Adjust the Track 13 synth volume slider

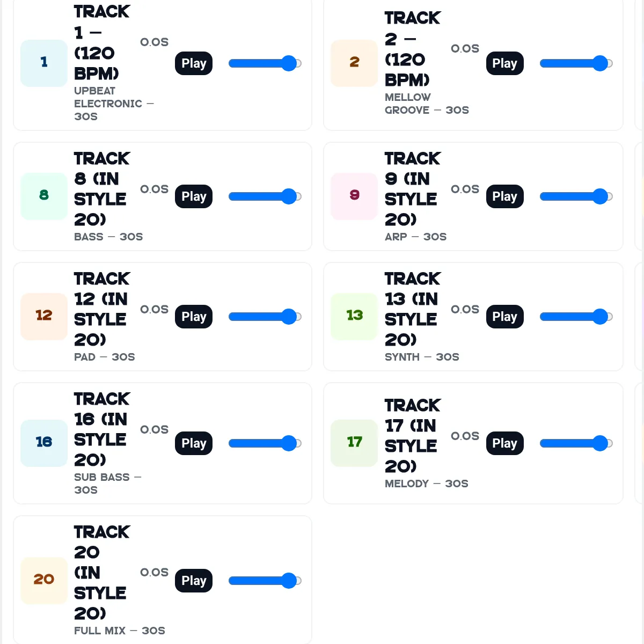click(576, 317)
